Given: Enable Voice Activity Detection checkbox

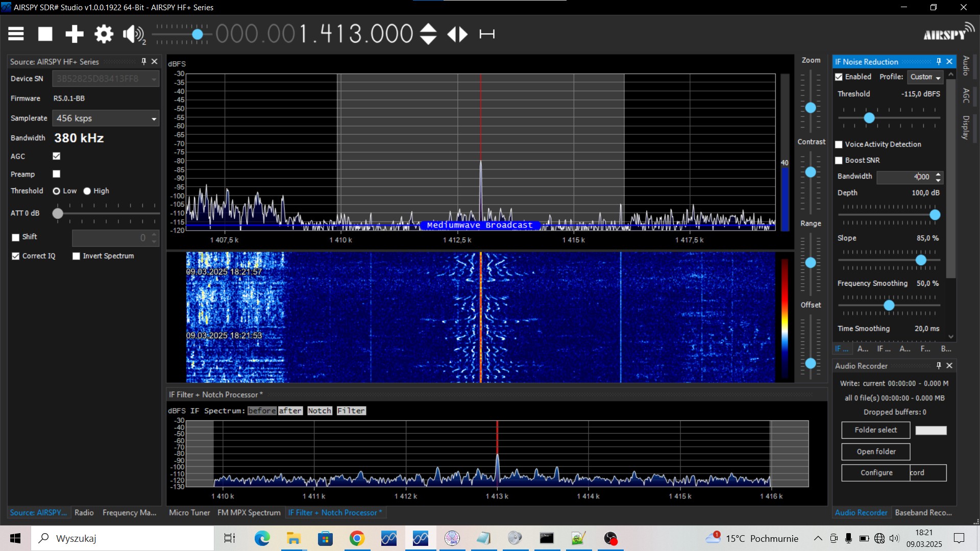Looking at the screenshot, I should tap(839, 145).
